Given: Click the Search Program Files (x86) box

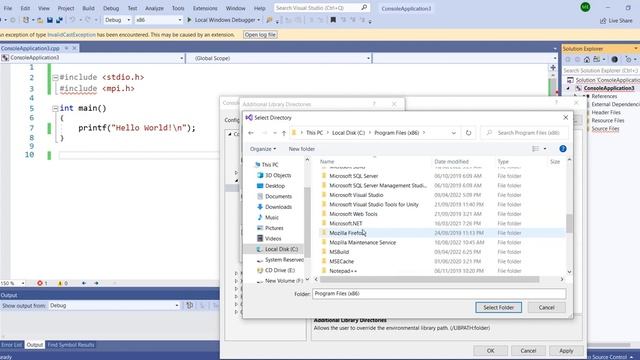Looking at the screenshot, I should point(524,133).
